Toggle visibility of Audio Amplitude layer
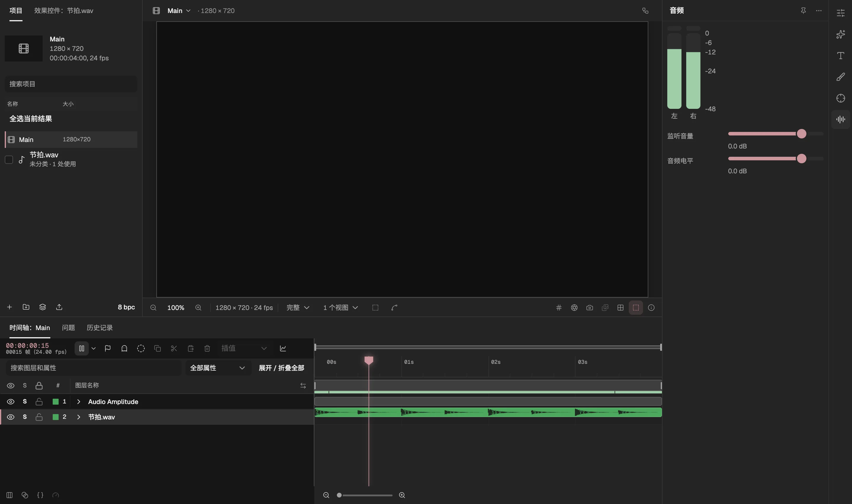This screenshot has width=852, height=504. pos(11,402)
